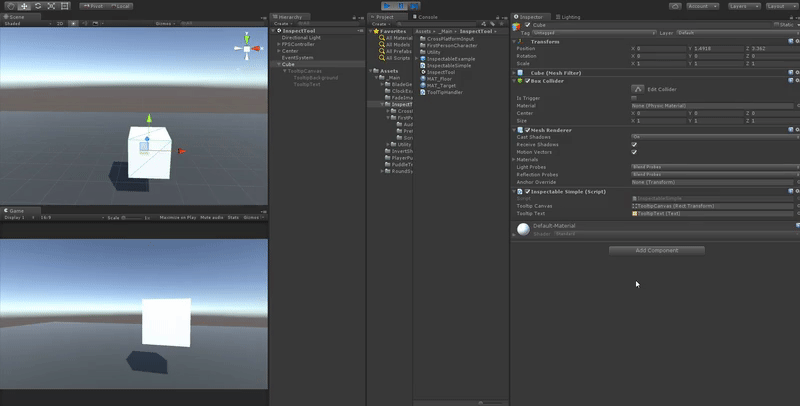The width and height of the screenshot is (800, 406).
Task: Toggle the scene effects image icon
Action: coord(96,23)
